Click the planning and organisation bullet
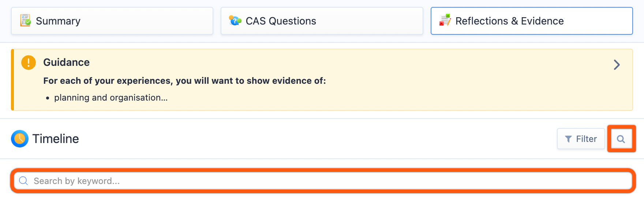 pyautogui.click(x=111, y=98)
